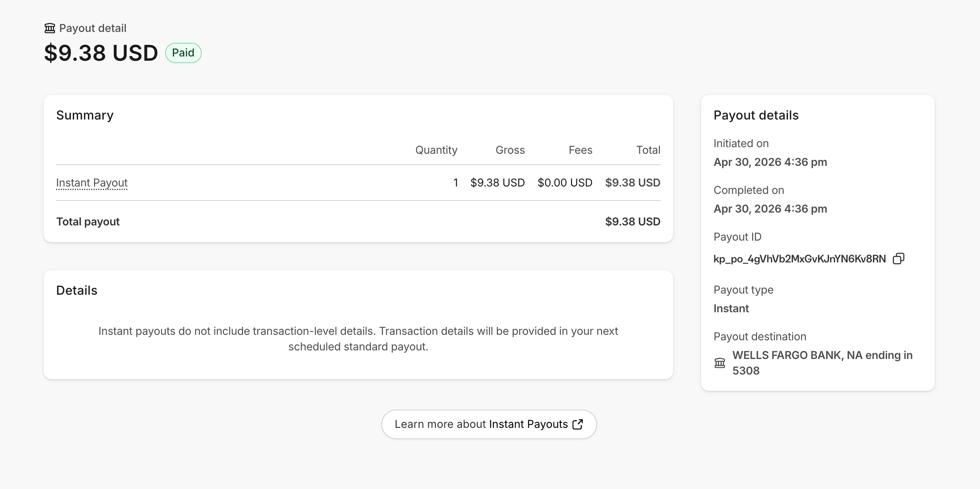980x489 pixels.
Task: Select the Payout ID text kp_po_4gVhVb2MxGvKJnYN6Kv8RN
Action: click(x=800, y=259)
